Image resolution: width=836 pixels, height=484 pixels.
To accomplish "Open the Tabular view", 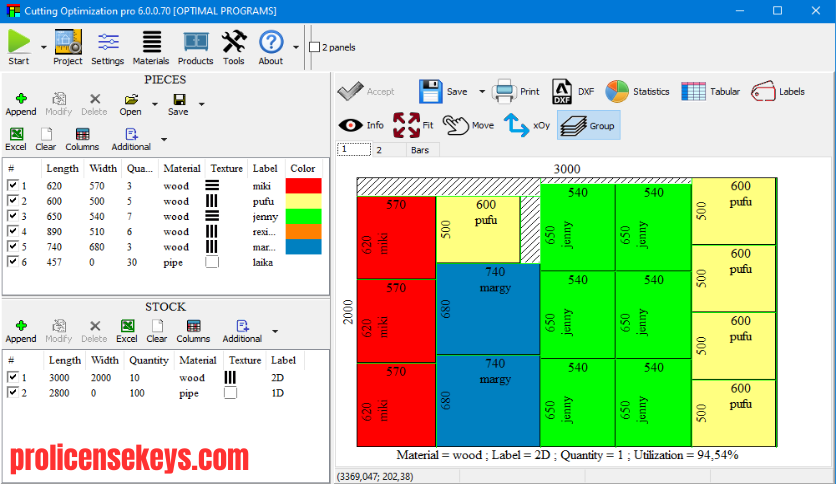I will tap(711, 92).
